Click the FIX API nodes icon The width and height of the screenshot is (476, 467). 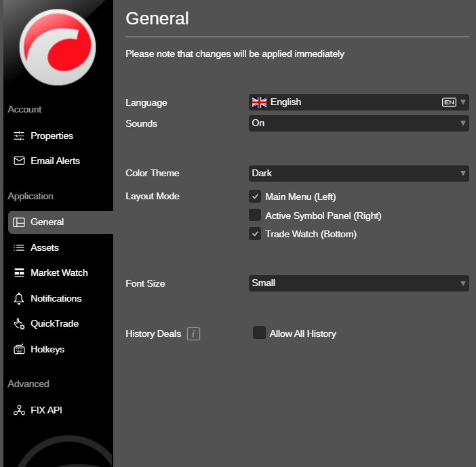19,410
